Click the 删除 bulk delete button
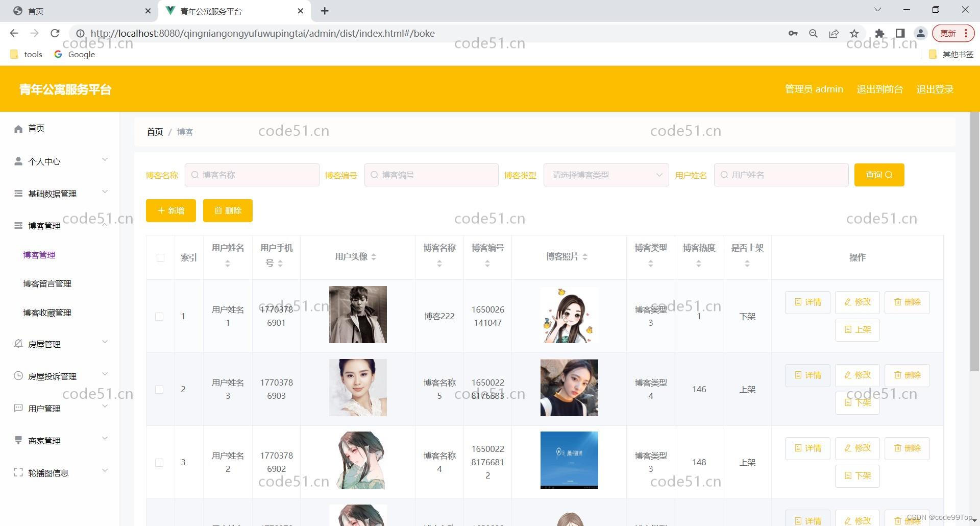 click(x=228, y=210)
